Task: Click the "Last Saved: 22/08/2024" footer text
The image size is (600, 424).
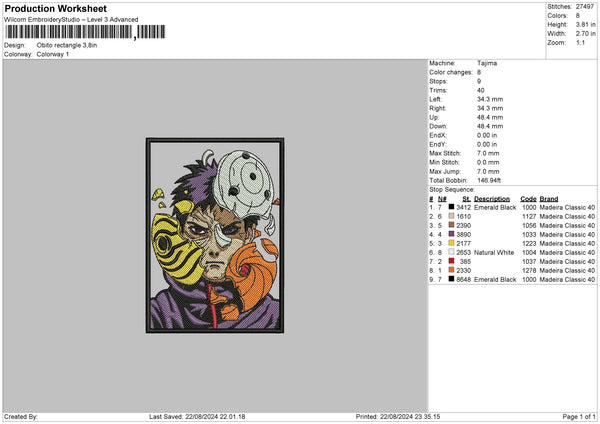Action: (197, 416)
